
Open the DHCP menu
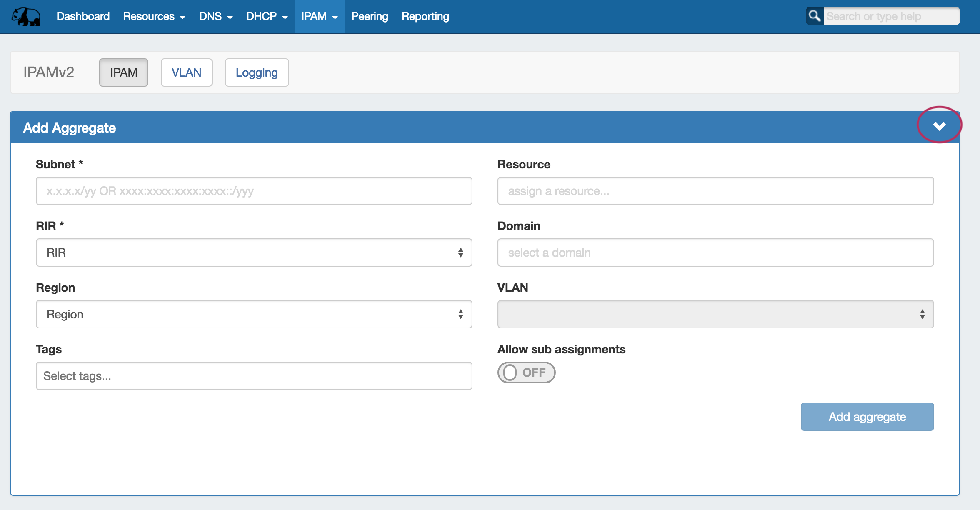tap(267, 17)
